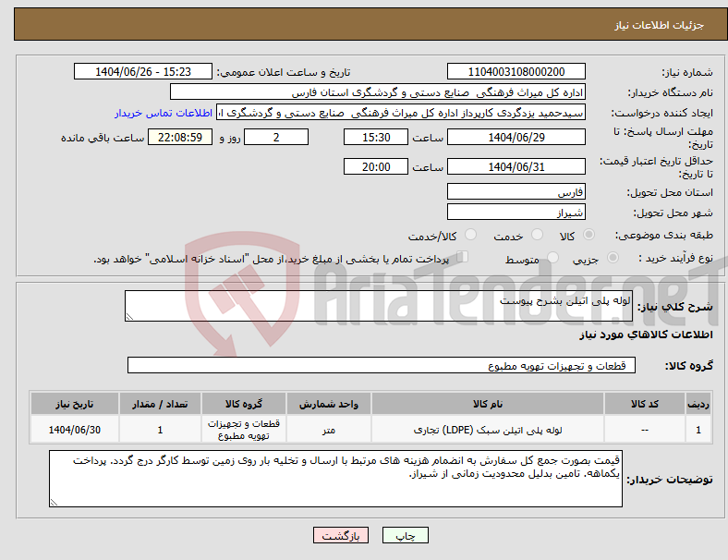Screen dimensions: 728x560
Task: Click the گروه کالا field قطعات و تجهیزات تهویه مطبوع
Action: [x=382, y=365]
